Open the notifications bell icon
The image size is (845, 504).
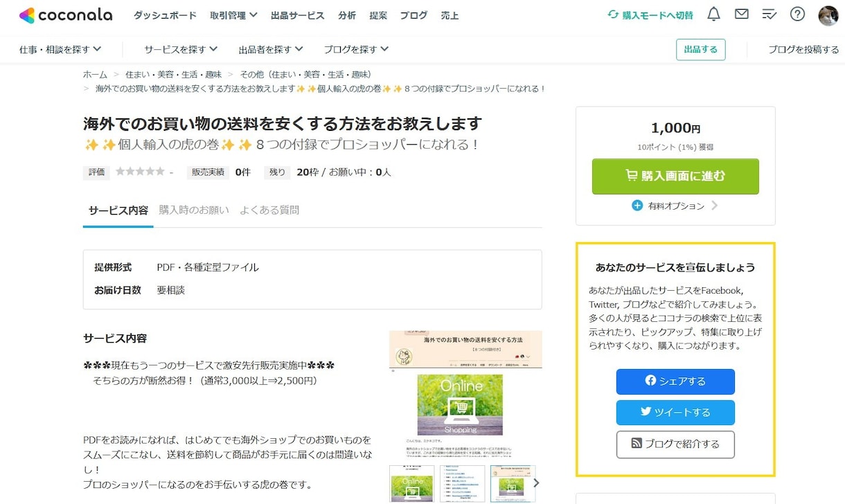pos(713,14)
